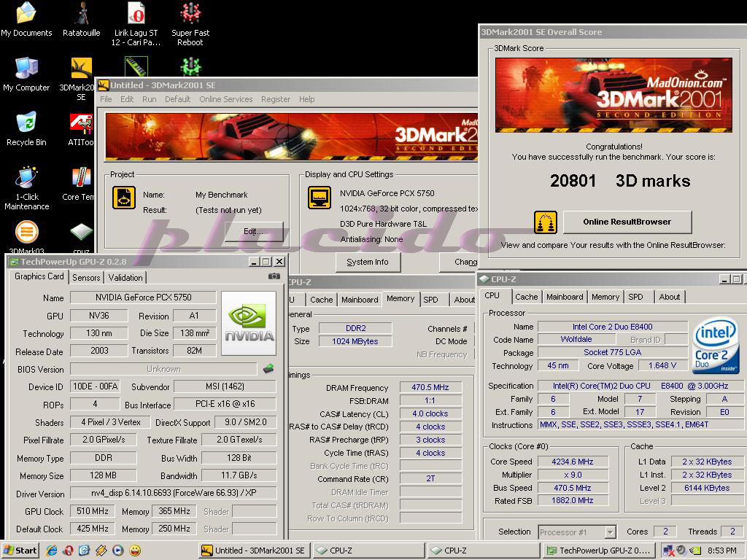Image resolution: width=747 pixels, height=560 pixels.
Task: Open the Run menu in 3DMark2001
Action: coord(149,99)
